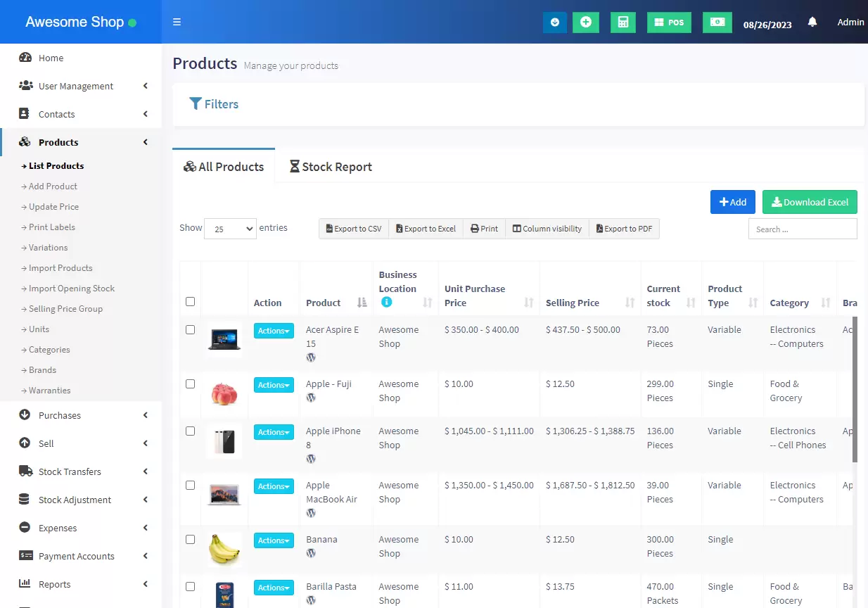
Task: Open the Selling Price Group link
Action: pyautogui.click(x=65, y=309)
